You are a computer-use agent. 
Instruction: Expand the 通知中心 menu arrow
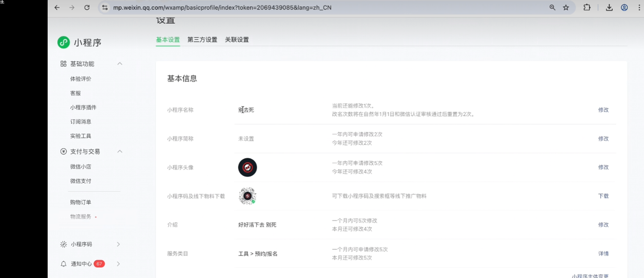click(x=119, y=264)
